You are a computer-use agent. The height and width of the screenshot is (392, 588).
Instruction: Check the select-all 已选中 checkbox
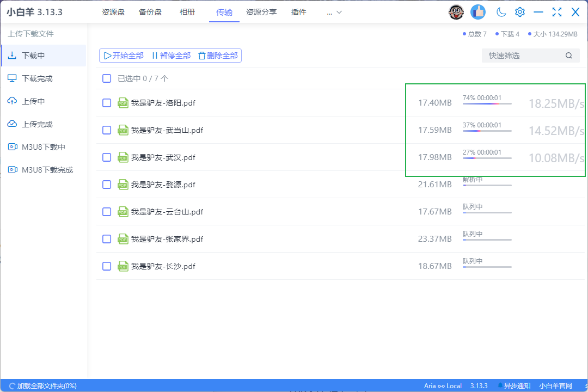coord(107,78)
